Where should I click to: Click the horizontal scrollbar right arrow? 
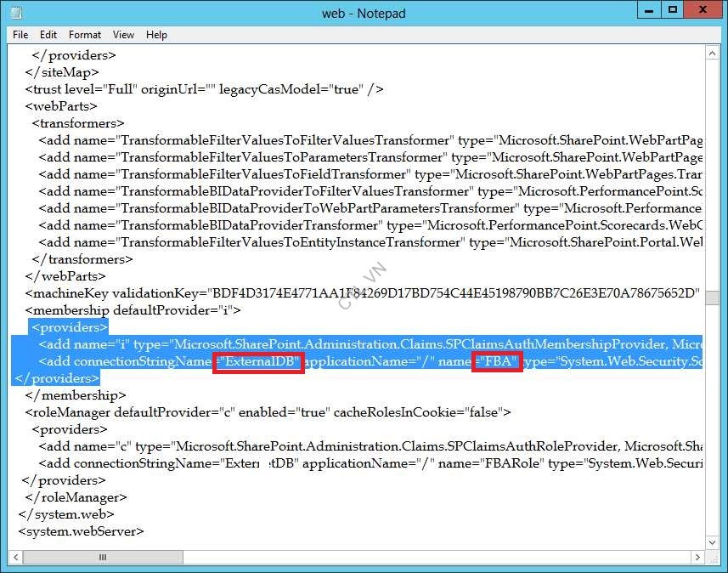pos(698,557)
